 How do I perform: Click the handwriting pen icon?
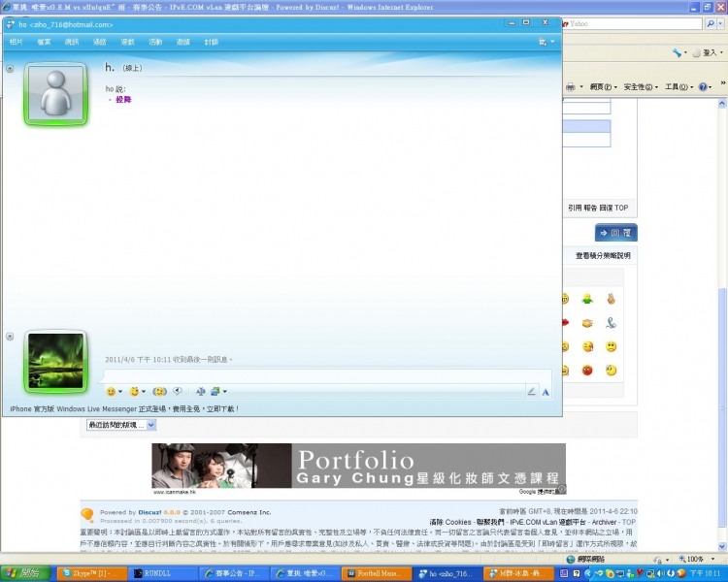531,391
